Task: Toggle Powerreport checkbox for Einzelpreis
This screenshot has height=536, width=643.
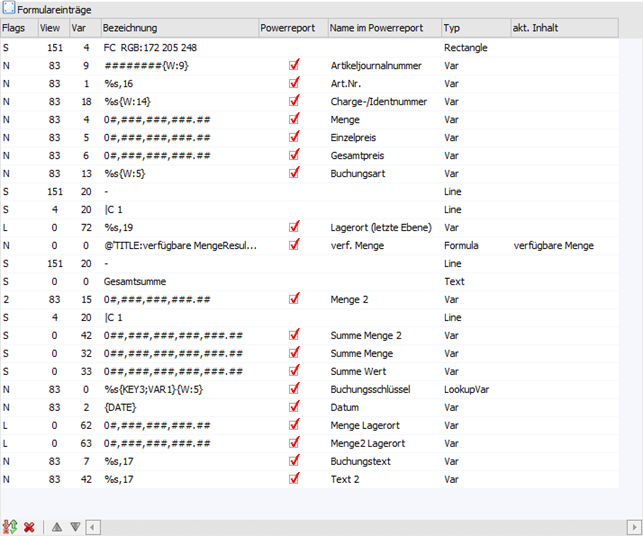Action: pos(294,137)
